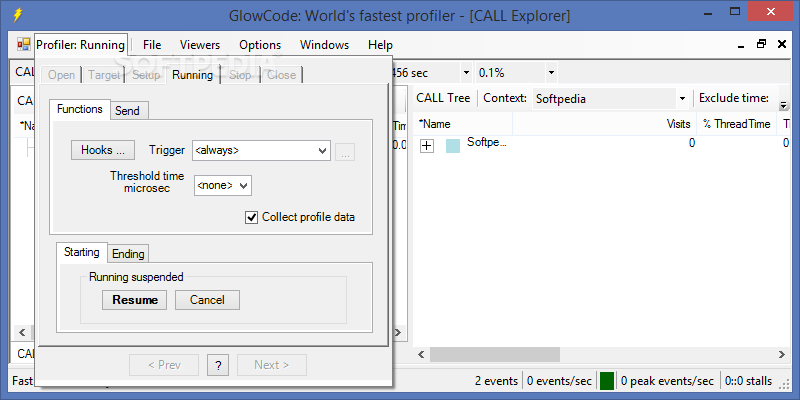The width and height of the screenshot is (800, 400).
Task: Click the GlowCode lightning bolt title icon
Action: (17, 15)
